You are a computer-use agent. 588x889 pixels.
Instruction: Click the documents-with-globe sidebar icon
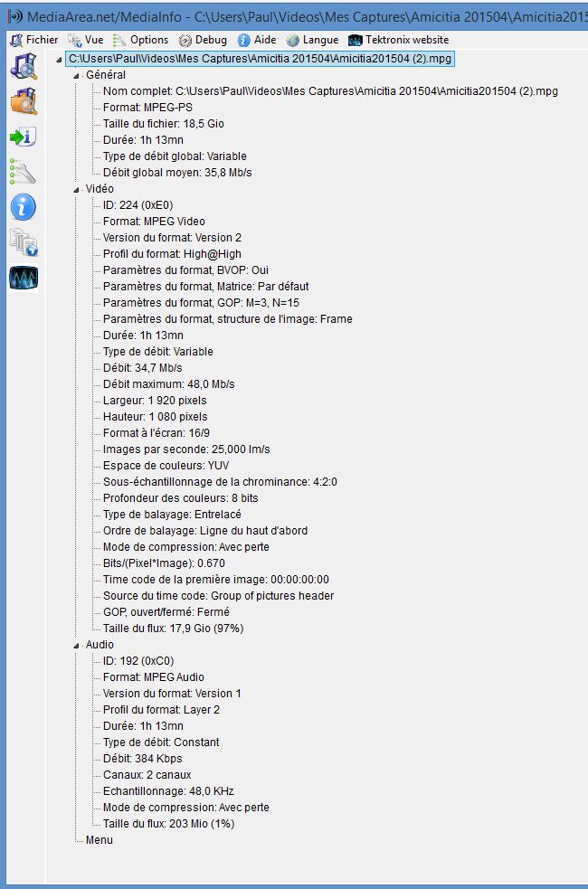pyautogui.click(x=24, y=242)
